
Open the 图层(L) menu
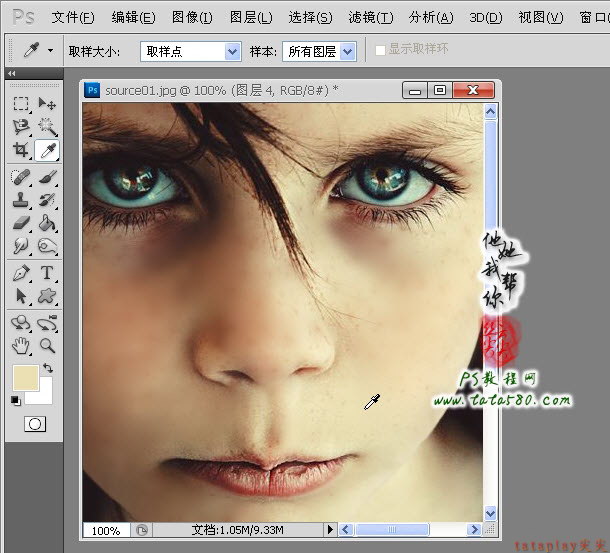pyautogui.click(x=251, y=18)
